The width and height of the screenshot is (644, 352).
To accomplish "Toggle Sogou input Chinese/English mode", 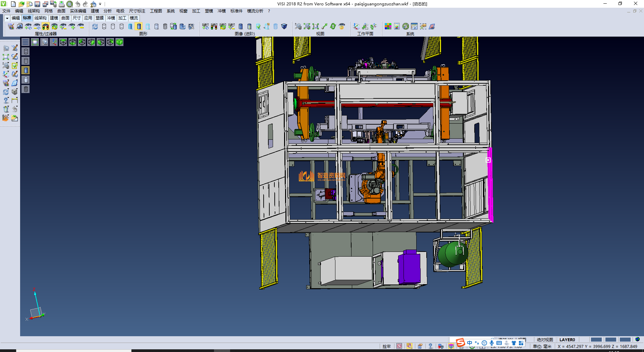I will [x=470, y=343].
